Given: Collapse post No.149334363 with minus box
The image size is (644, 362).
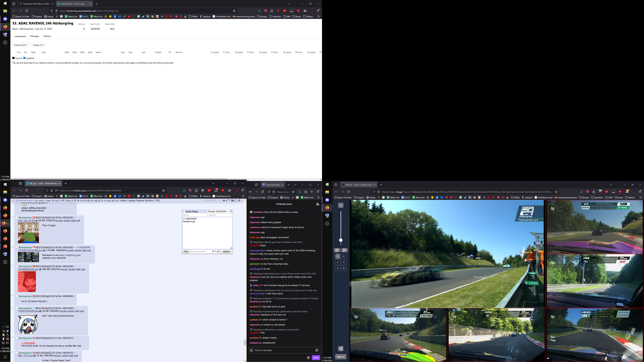Looking at the screenshot, I should (x=13, y=247).
